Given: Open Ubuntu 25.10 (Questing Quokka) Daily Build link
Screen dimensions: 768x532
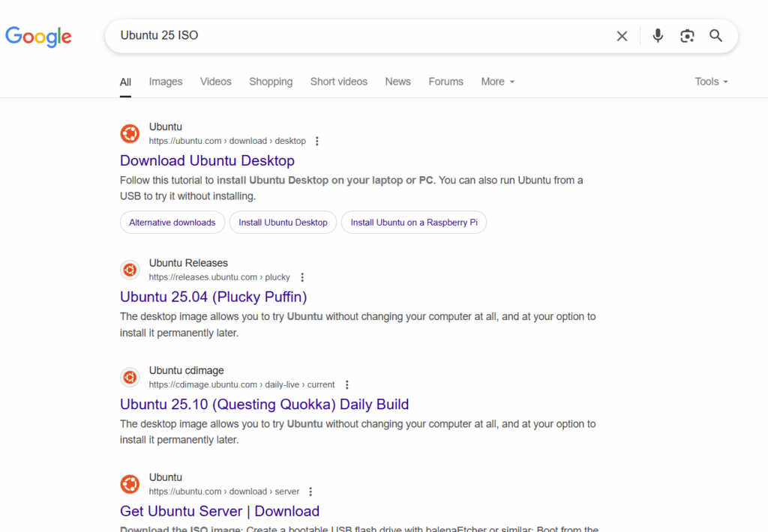Looking at the screenshot, I should [265, 405].
